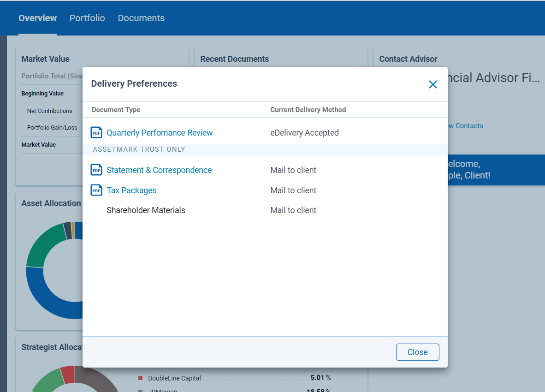Open the Quarterly Performance Review PDF icon
Image resolution: width=545 pixels, height=392 pixels.
[96, 132]
